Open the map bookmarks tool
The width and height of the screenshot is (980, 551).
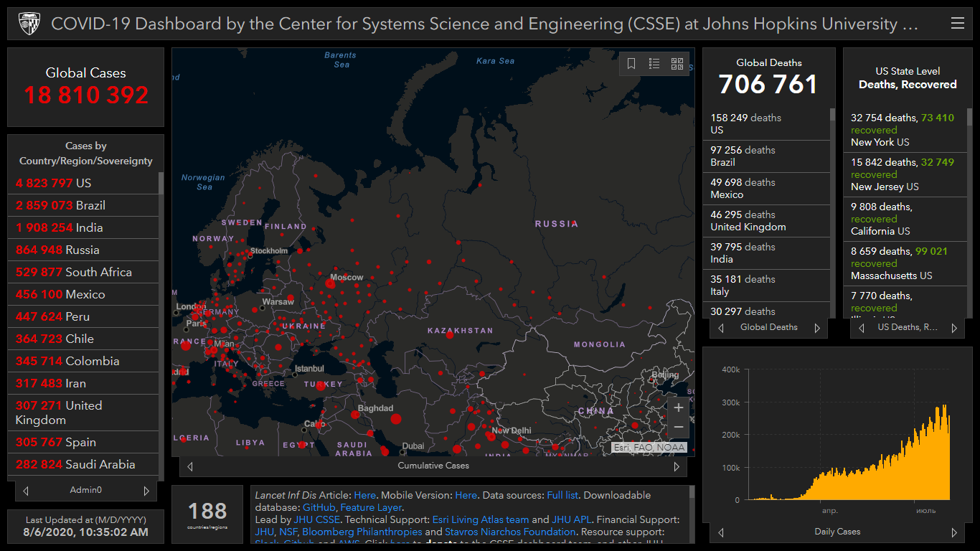click(631, 64)
